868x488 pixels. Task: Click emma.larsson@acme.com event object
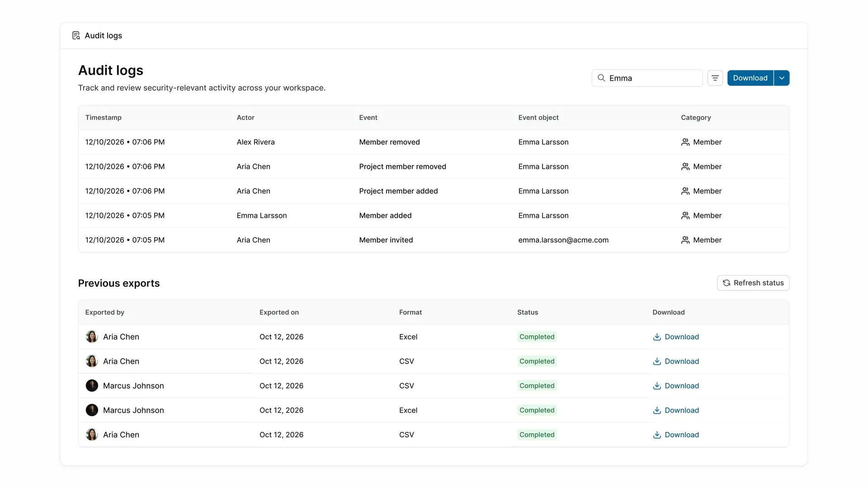coord(563,240)
